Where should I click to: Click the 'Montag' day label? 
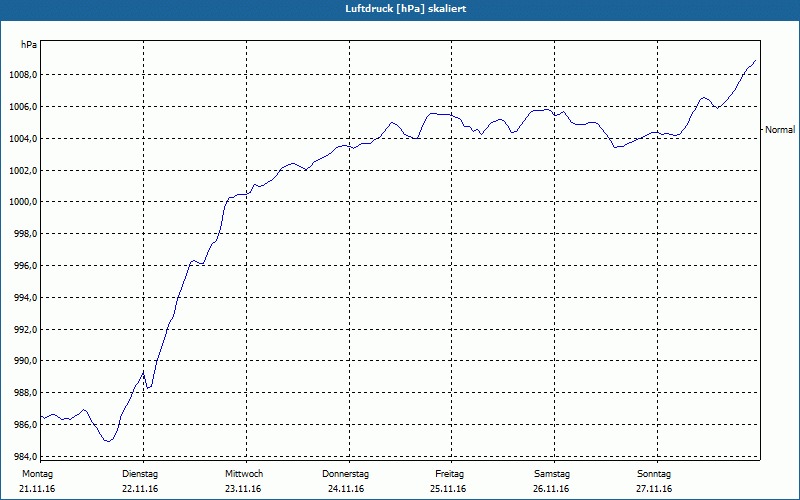37,474
